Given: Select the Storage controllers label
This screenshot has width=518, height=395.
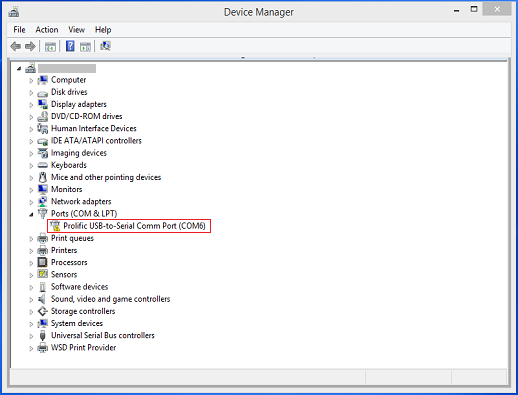Looking at the screenshot, I should (83, 311).
